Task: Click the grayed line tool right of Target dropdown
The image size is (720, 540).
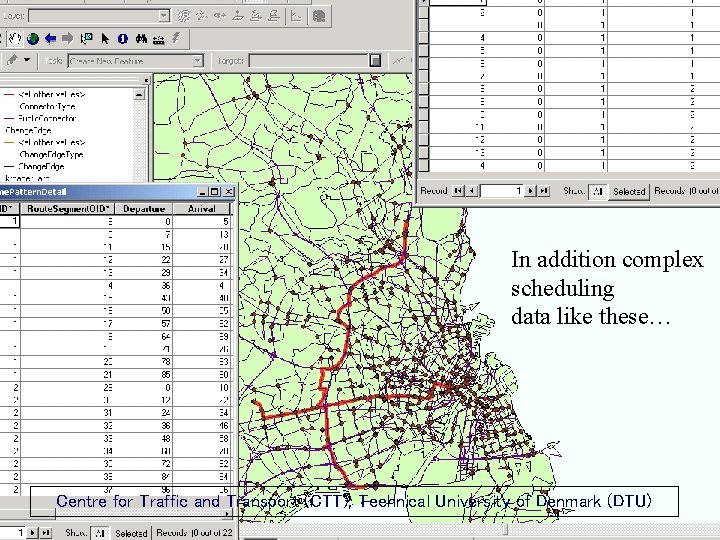Action: pyautogui.click(x=399, y=60)
